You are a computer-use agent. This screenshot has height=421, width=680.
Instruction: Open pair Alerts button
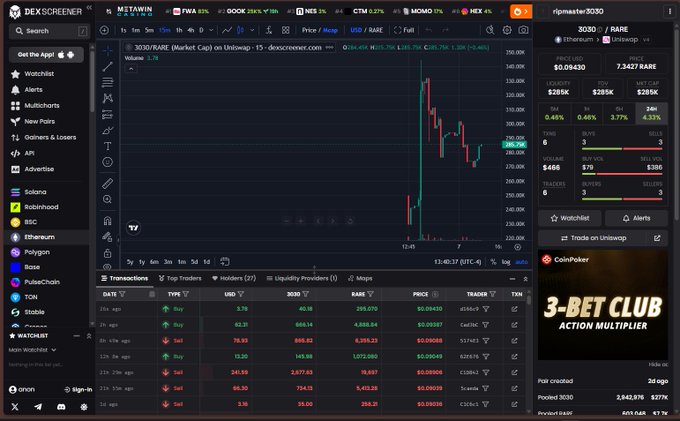636,218
